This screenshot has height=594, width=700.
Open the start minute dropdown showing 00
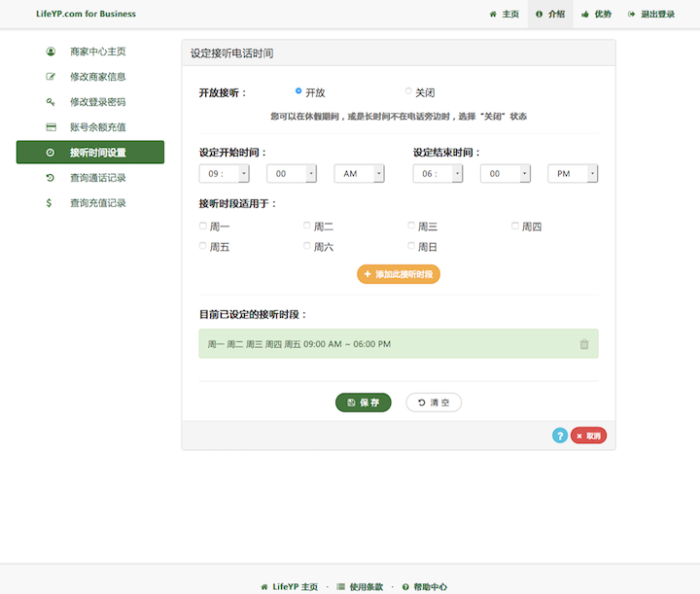(x=292, y=174)
